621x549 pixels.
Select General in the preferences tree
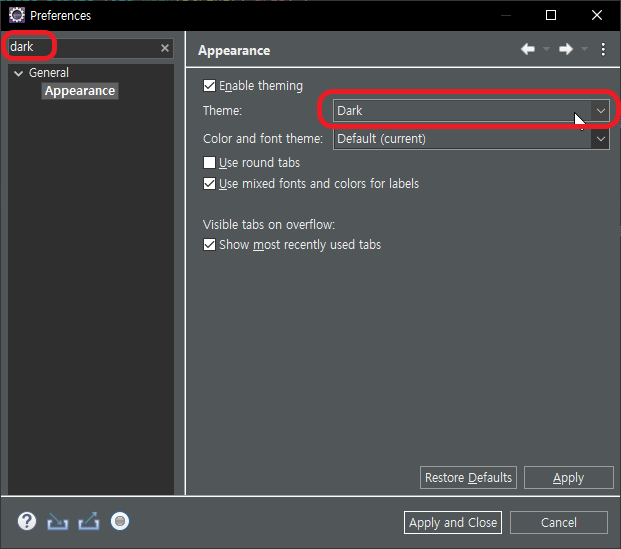[x=49, y=73]
